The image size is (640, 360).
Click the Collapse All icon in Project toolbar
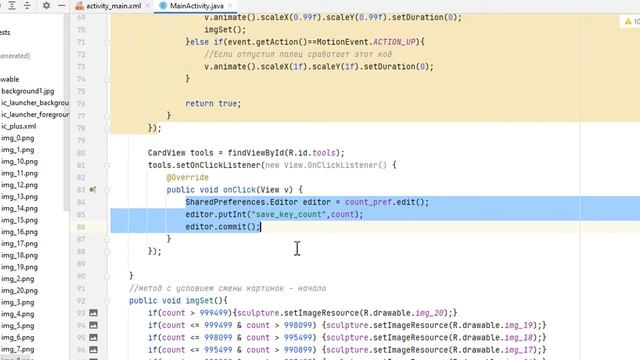coord(27,6)
